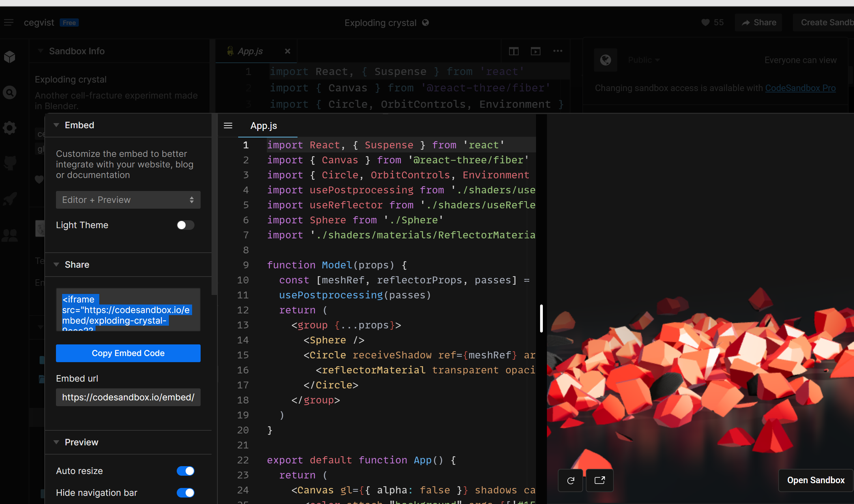
Task: Open the GitHub sidebar icon
Action: [x=10, y=163]
